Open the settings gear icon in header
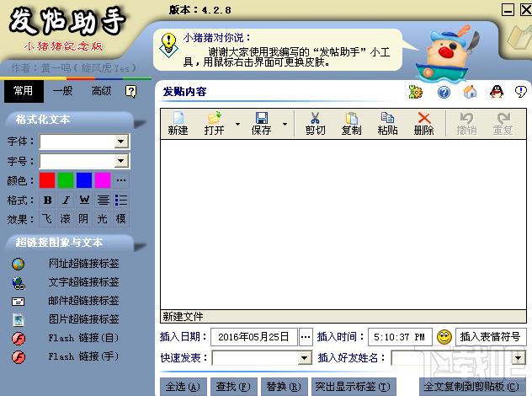Image resolution: width=532 pixels, height=396 pixels. point(415,92)
